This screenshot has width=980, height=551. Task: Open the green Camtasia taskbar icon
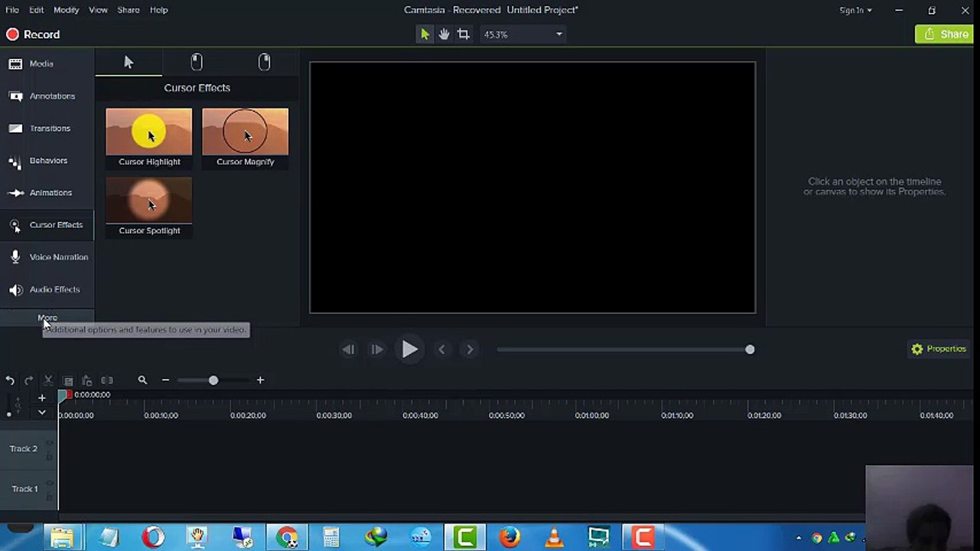coord(465,538)
